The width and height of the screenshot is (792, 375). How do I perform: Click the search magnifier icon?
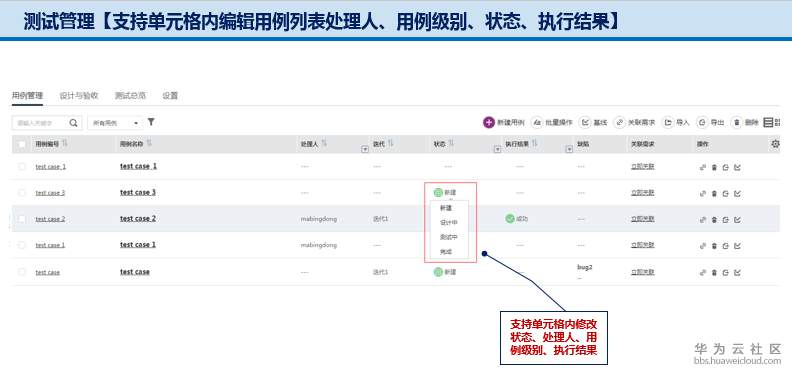coord(74,122)
